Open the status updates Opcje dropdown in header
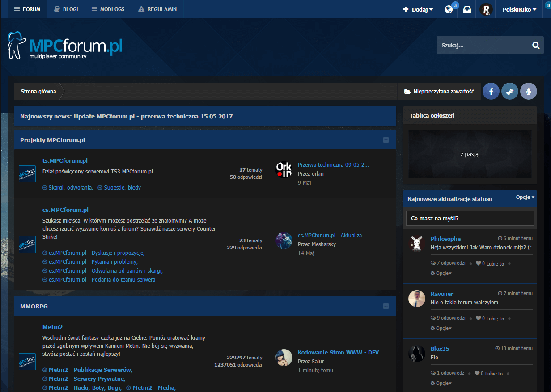Screen dimensions: 551x392 pyautogui.click(x=525, y=197)
